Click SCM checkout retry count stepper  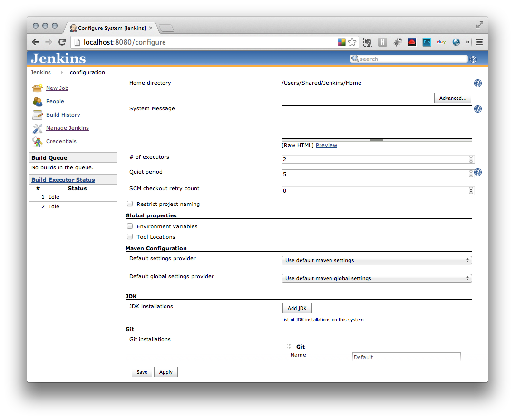click(x=471, y=191)
